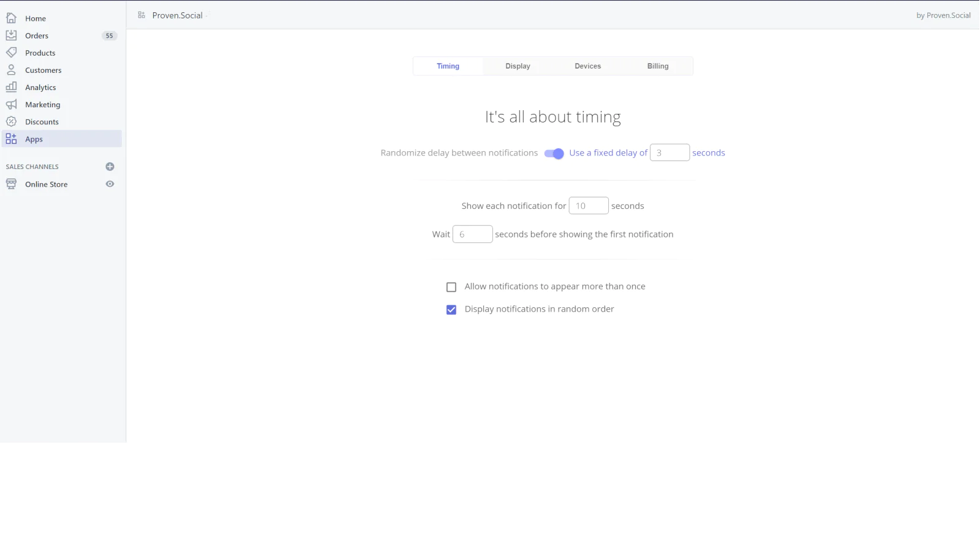Viewport: 980px width, 551px height.
Task: Open the Devices tab
Action: tap(587, 66)
